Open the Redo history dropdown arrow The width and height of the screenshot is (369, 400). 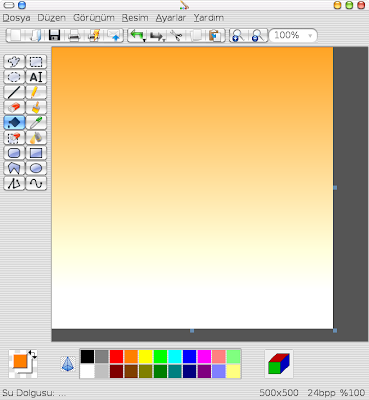click(164, 40)
